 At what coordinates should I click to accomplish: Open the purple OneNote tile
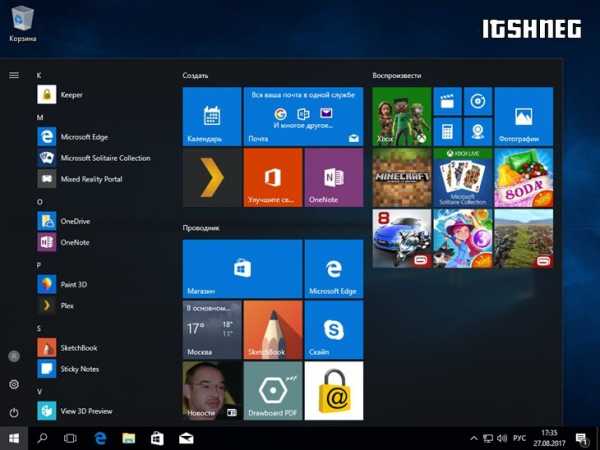[334, 178]
